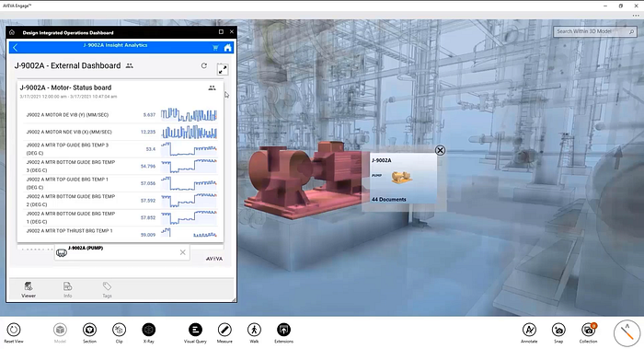Open the 44 Documents link
Viewport: 644px width, 349px height.
(389, 200)
